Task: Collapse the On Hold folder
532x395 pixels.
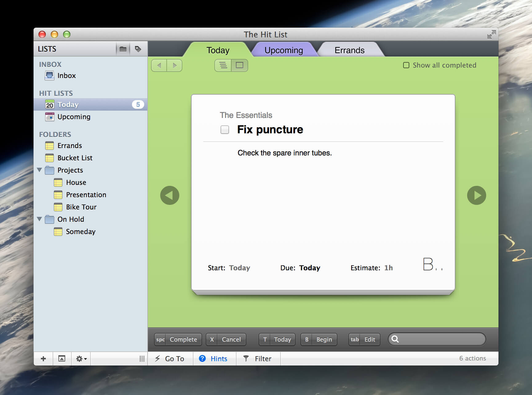Action: point(39,219)
